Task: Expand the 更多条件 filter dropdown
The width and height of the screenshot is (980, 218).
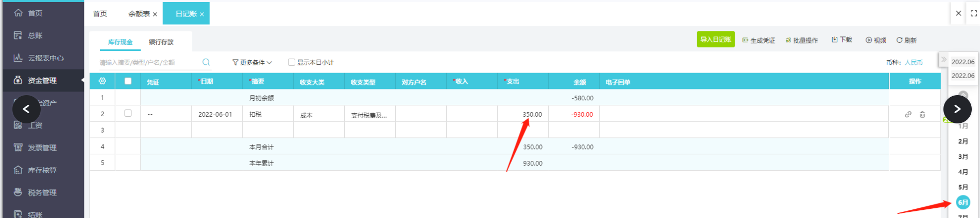Action: (x=252, y=62)
